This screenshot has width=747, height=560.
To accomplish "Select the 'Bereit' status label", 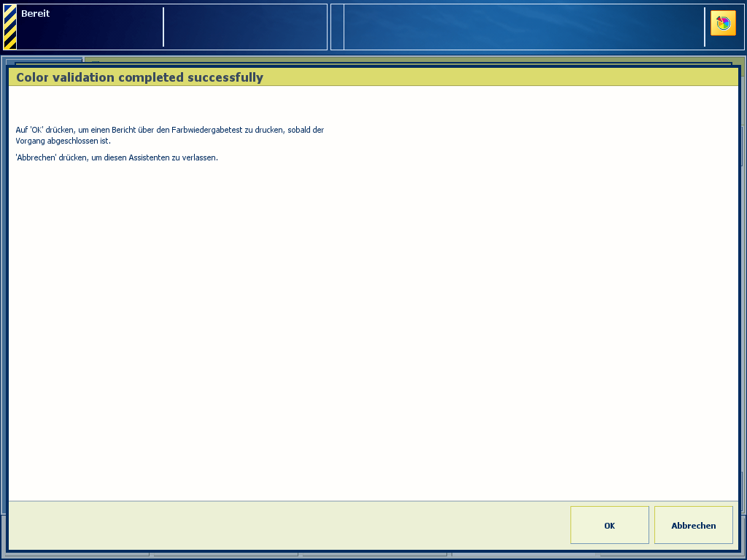I will pos(35,13).
